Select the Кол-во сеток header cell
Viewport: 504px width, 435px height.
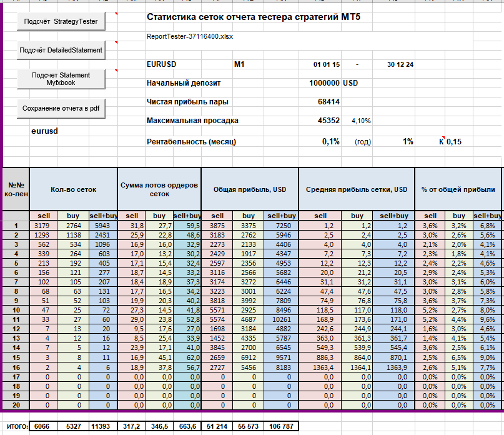point(73,189)
